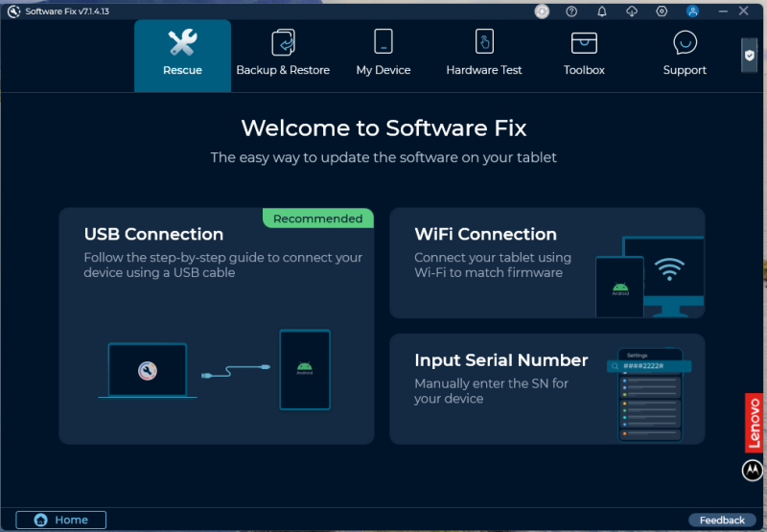This screenshot has width=767, height=532.
Task: Click the Motorola logo icon
Action: [753, 471]
